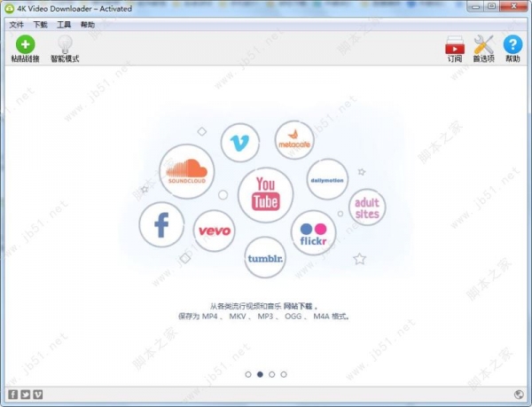Open the 工具 (Tools) menu
The width and height of the screenshot is (532, 407).
(64, 25)
